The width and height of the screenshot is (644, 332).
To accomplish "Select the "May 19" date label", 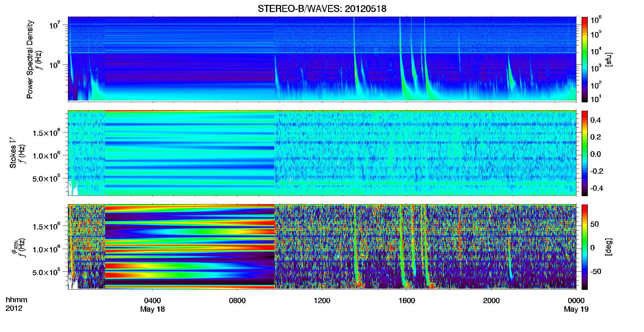I will 576,309.
